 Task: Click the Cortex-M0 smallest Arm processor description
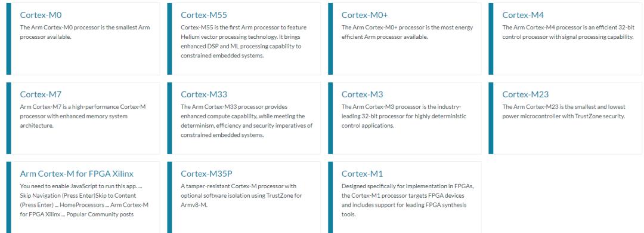coord(85,32)
